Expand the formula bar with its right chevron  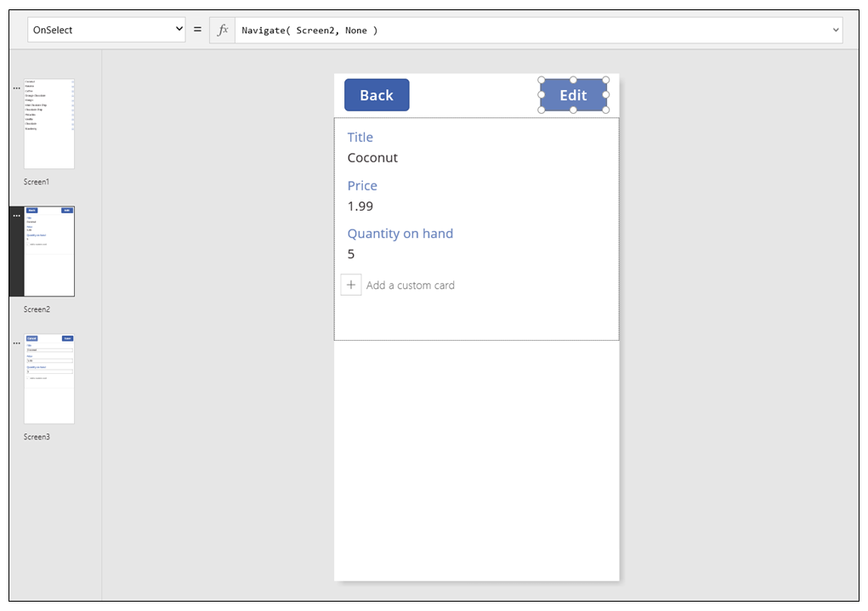click(x=836, y=30)
